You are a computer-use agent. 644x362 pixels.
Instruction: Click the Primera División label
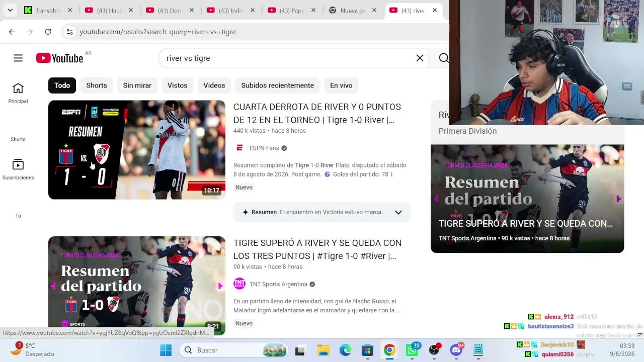click(x=467, y=131)
